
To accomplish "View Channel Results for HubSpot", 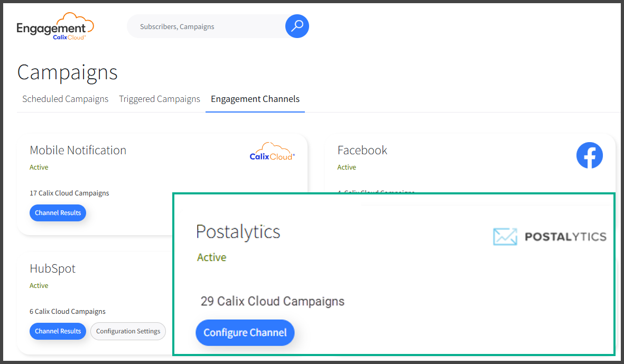I will pos(58,331).
